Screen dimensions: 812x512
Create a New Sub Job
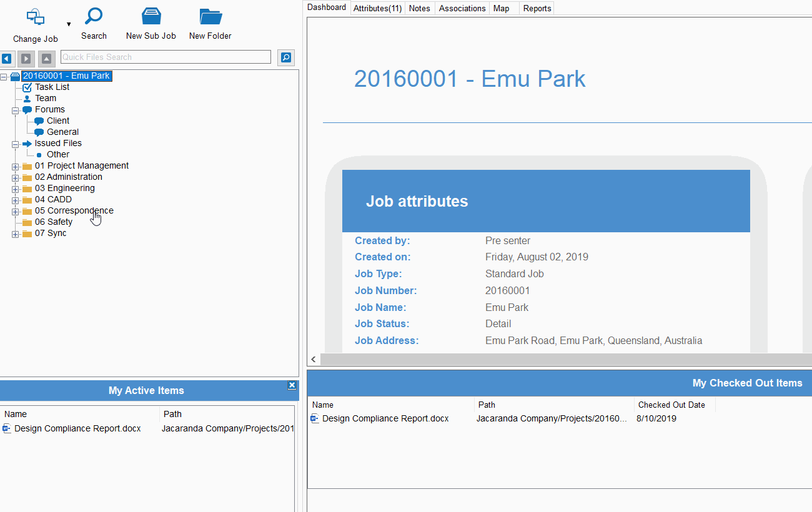(151, 17)
